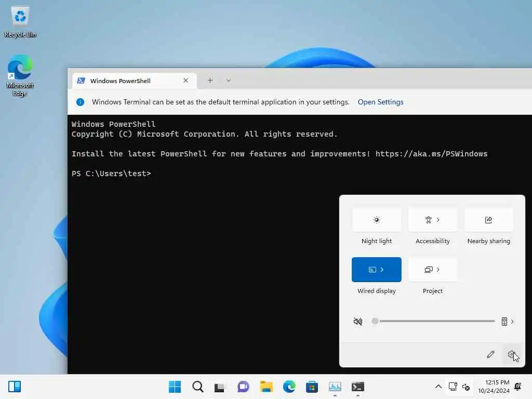Open the Windows Start menu
532x399 pixels.
pos(175,387)
